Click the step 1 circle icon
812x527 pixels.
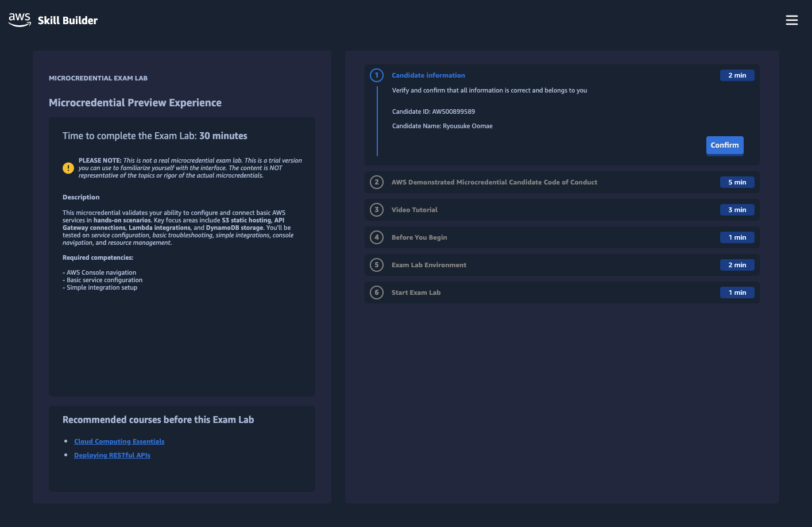click(x=377, y=75)
